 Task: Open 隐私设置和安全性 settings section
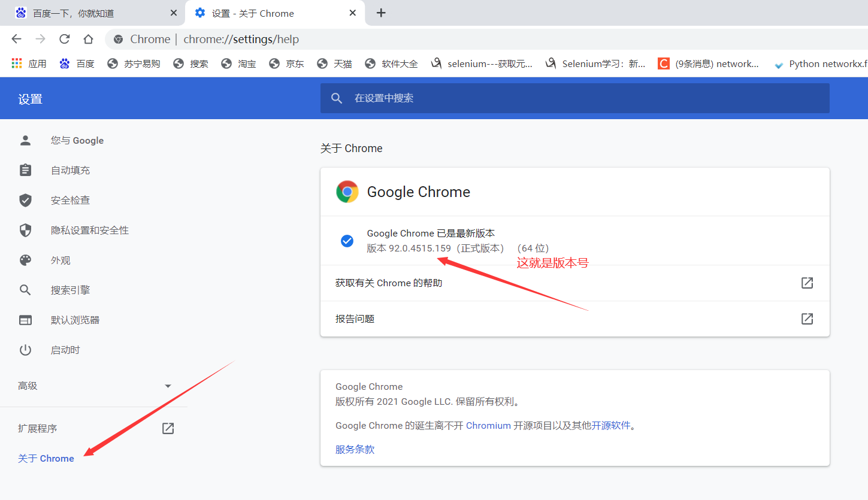pos(89,230)
